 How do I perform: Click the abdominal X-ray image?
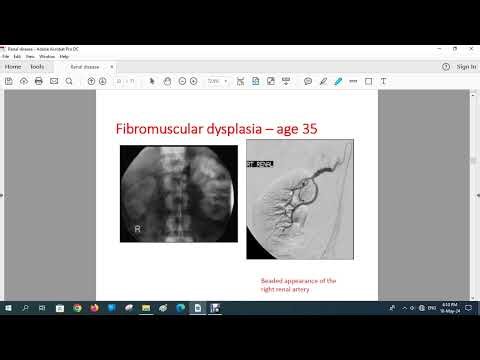click(x=179, y=194)
